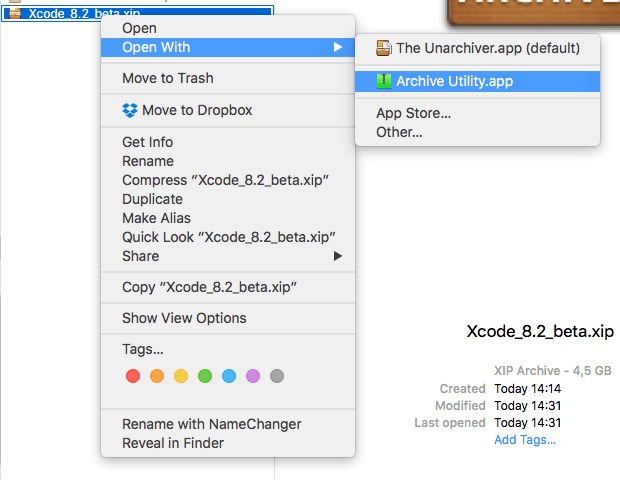This screenshot has height=480, width=620.
Task: Click the Modified Today 14:31 value
Action: click(x=527, y=406)
